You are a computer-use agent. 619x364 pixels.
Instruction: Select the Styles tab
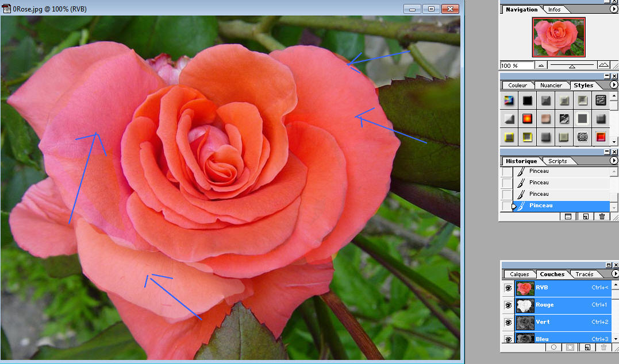583,85
